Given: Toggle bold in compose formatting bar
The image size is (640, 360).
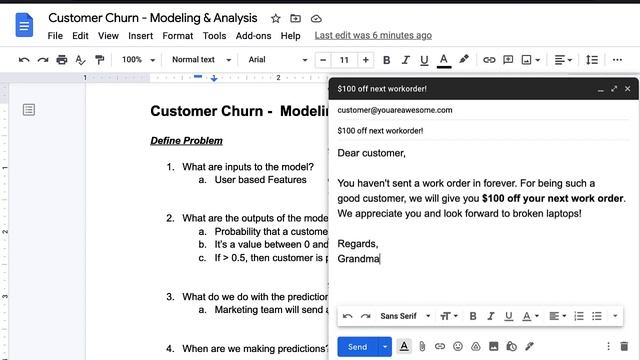Looking at the screenshot, I should pos(473,316).
